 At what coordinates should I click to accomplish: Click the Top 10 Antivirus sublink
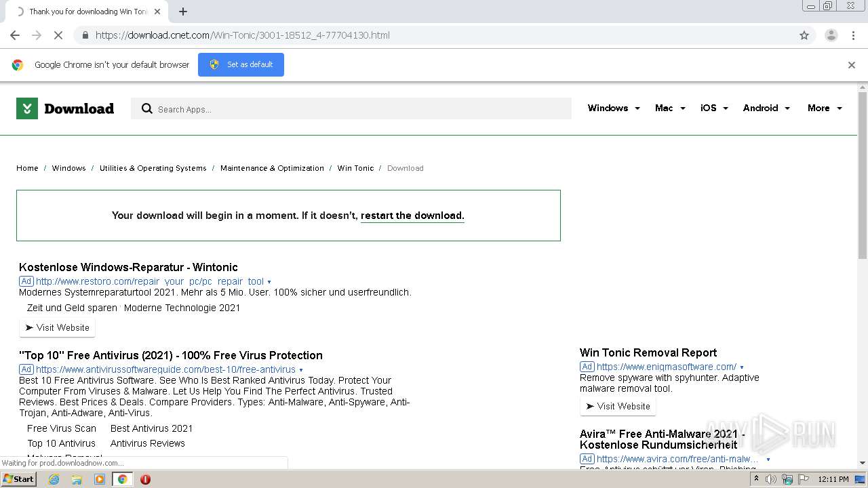coord(61,443)
